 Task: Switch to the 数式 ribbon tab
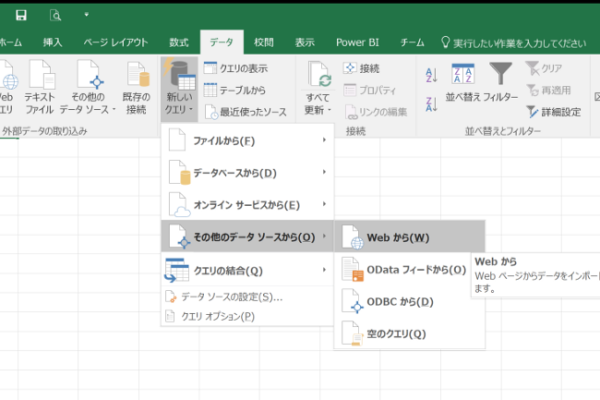click(179, 43)
